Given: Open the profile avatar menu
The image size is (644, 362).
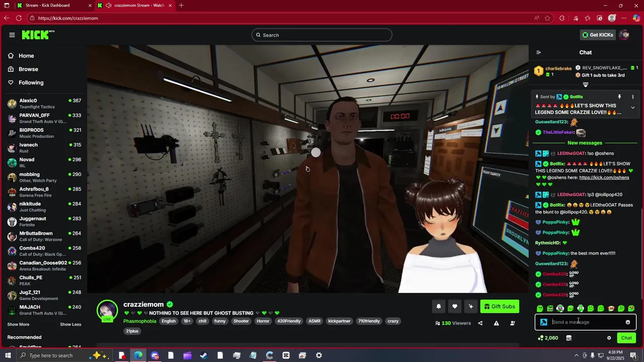Looking at the screenshot, I should click(624, 35).
